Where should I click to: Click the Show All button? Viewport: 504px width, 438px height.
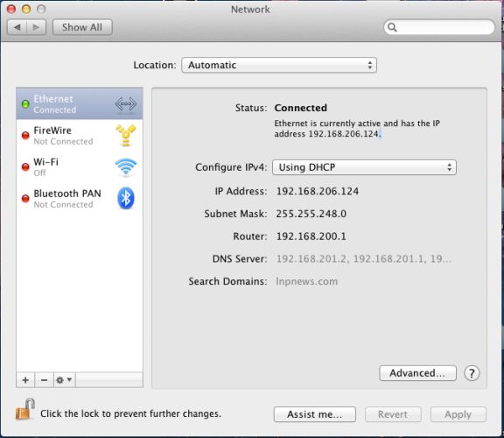click(82, 27)
